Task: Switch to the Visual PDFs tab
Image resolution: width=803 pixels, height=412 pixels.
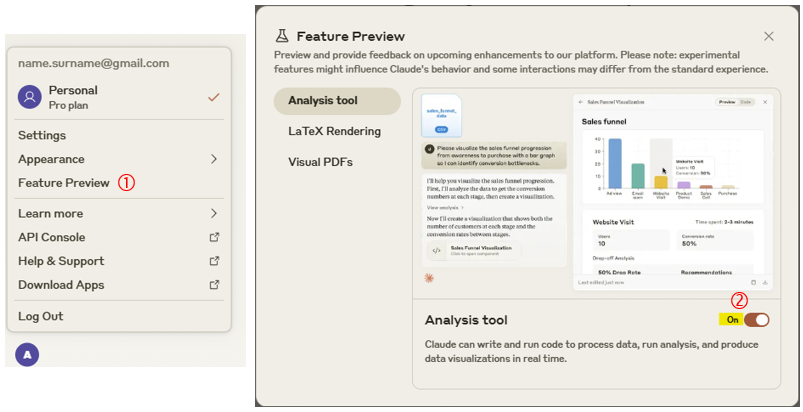Action: [x=321, y=162]
